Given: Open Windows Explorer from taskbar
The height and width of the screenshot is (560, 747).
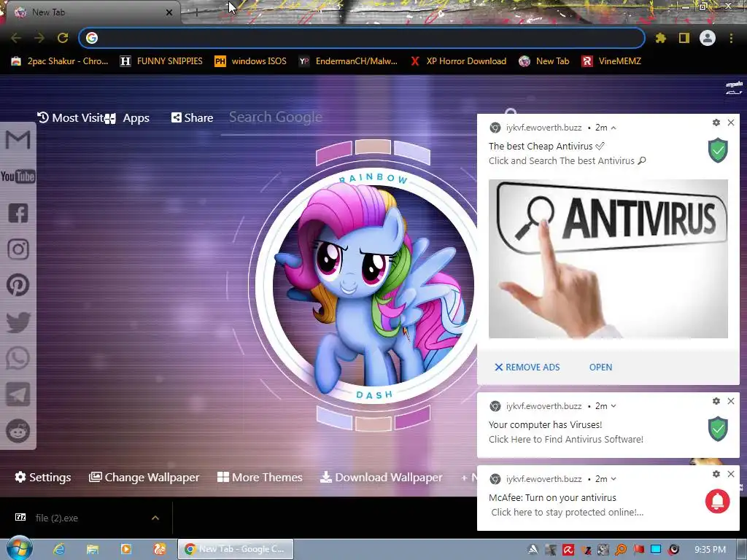Looking at the screenshot, I should click(x=93, y=549).
